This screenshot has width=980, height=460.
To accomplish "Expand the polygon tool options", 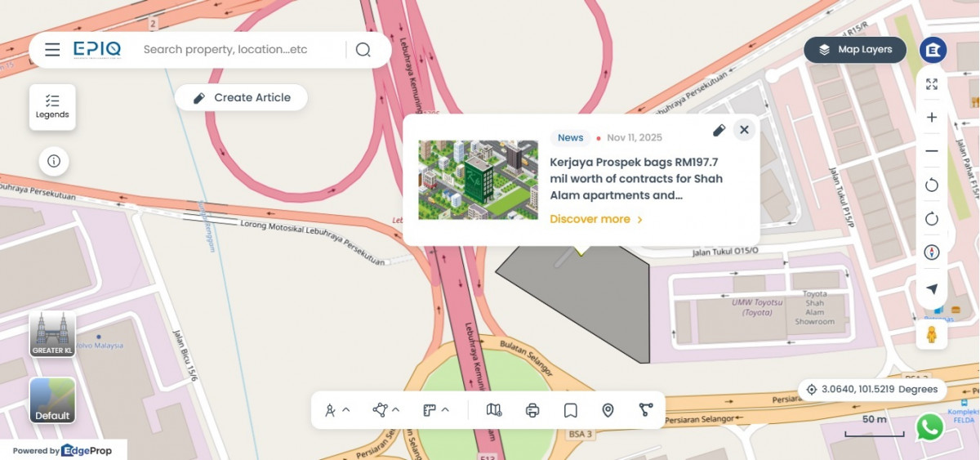I will click(x=396, y=409).
